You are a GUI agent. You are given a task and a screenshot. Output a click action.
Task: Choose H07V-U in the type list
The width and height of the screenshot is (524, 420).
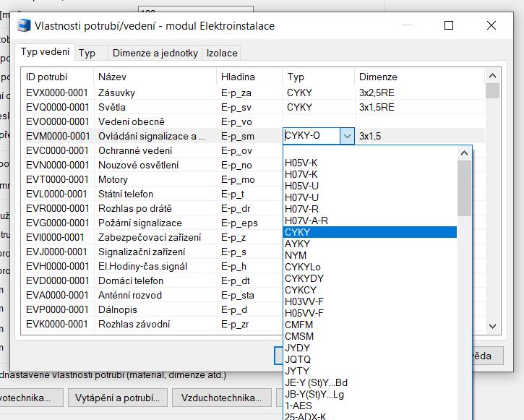tap(369, 197)
